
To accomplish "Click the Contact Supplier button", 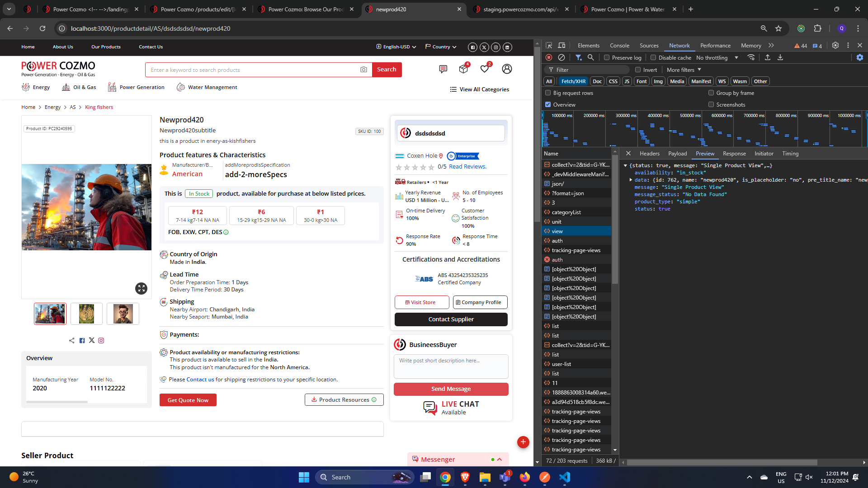I will click(451, 319).
